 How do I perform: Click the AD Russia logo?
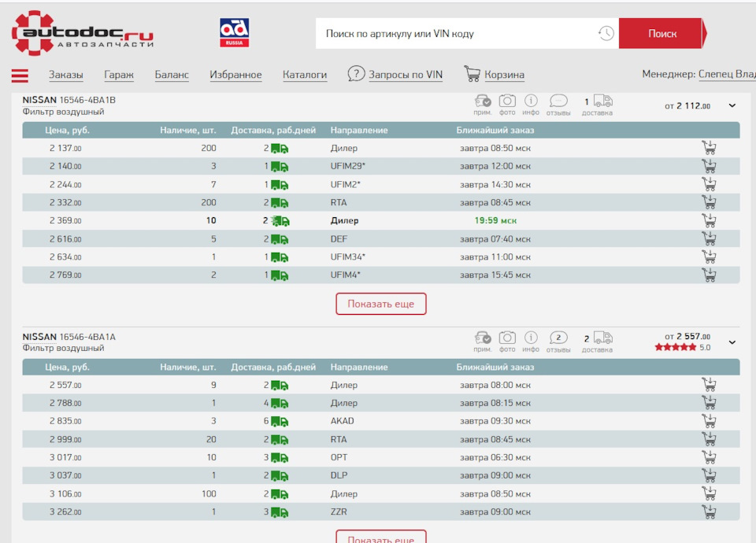tap(235, 33)
